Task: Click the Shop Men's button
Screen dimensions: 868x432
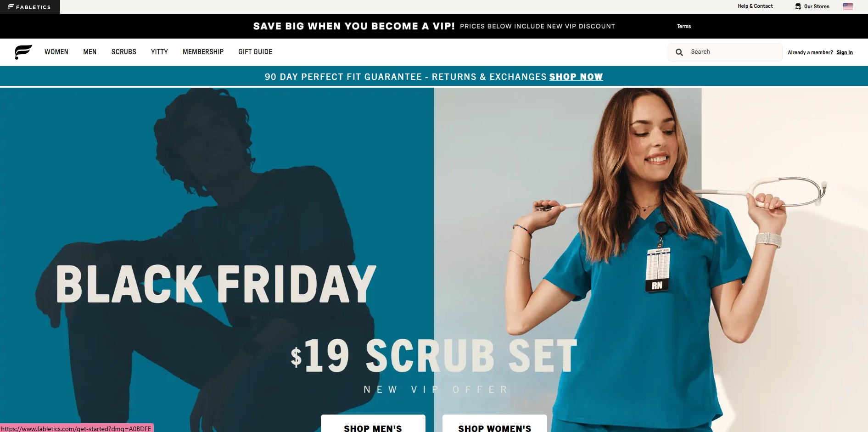Action: click(x=373, y=424)
